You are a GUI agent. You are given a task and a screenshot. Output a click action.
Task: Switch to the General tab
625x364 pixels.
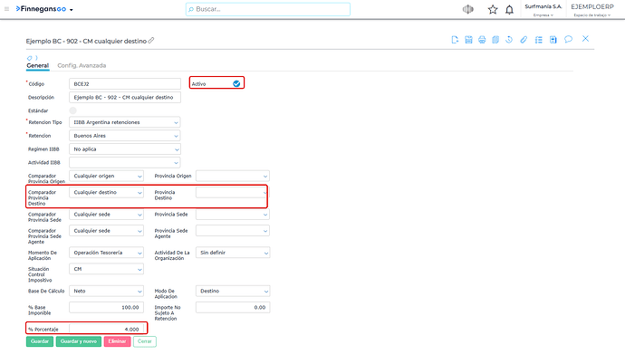click(37, 65)
